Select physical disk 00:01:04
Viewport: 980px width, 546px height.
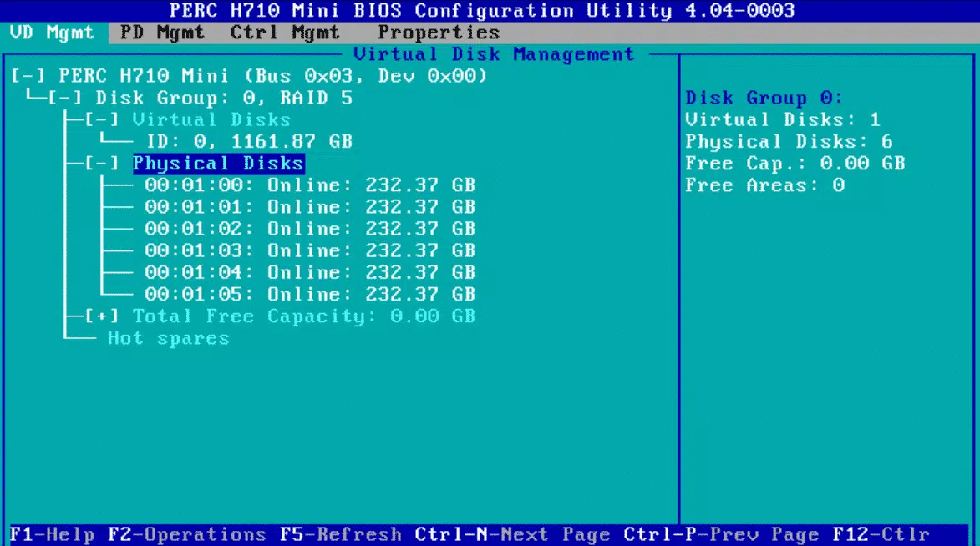tap(310, 273)
